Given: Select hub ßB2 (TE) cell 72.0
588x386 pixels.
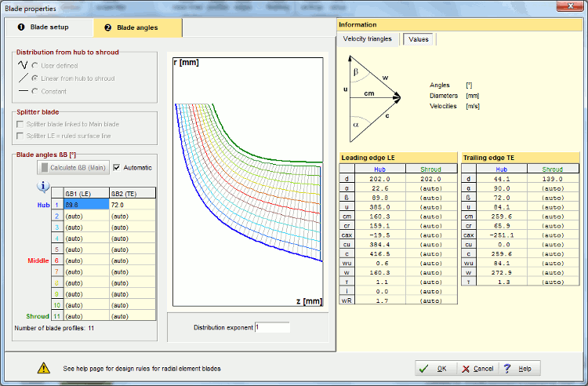Looking at the screenshot, I should [x=132, y=205].
